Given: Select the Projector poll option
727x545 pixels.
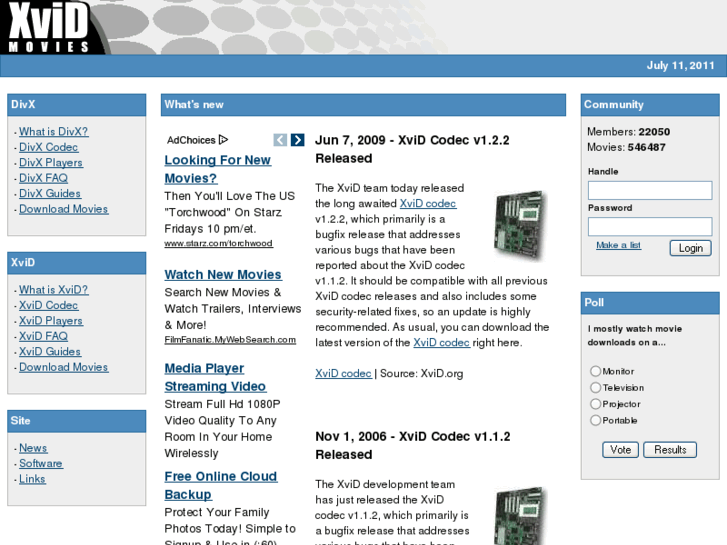Looking at the screenshot, I should [595, 404].
